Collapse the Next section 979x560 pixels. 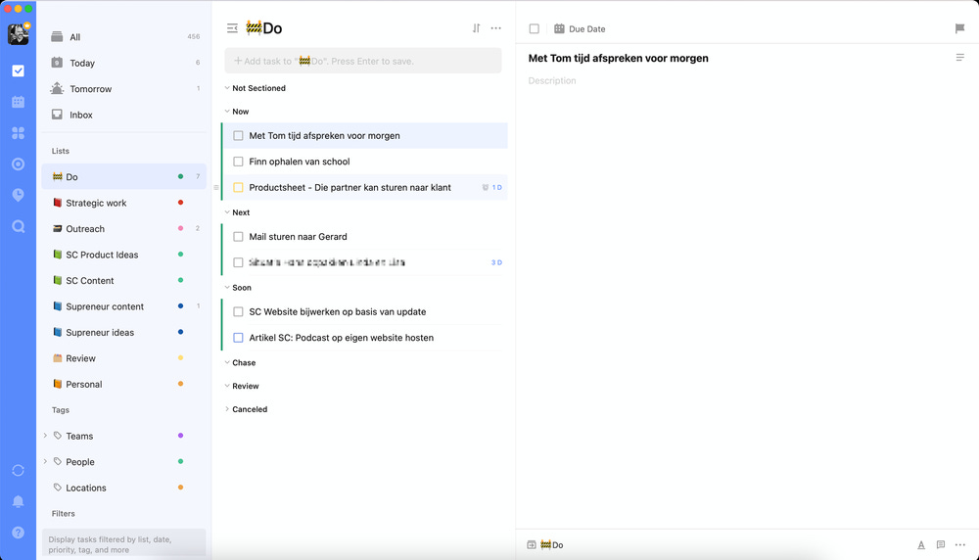point(227,212)
